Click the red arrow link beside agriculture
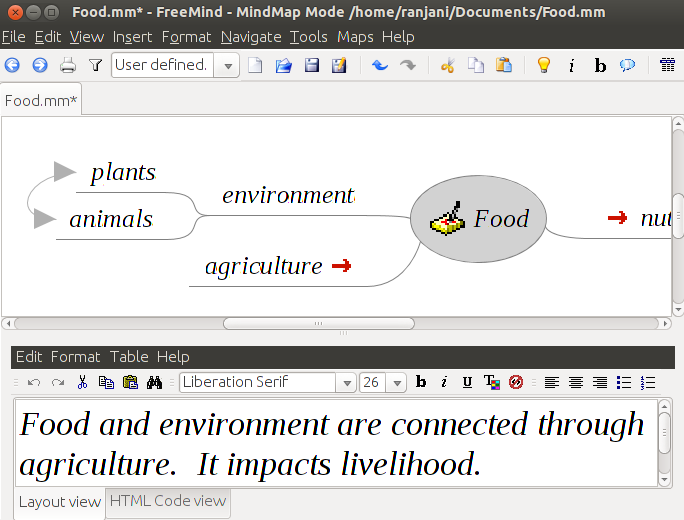Image resolution: width=684 pixels, height=520 pixels. pyautogui.click(x=342, y=266)
